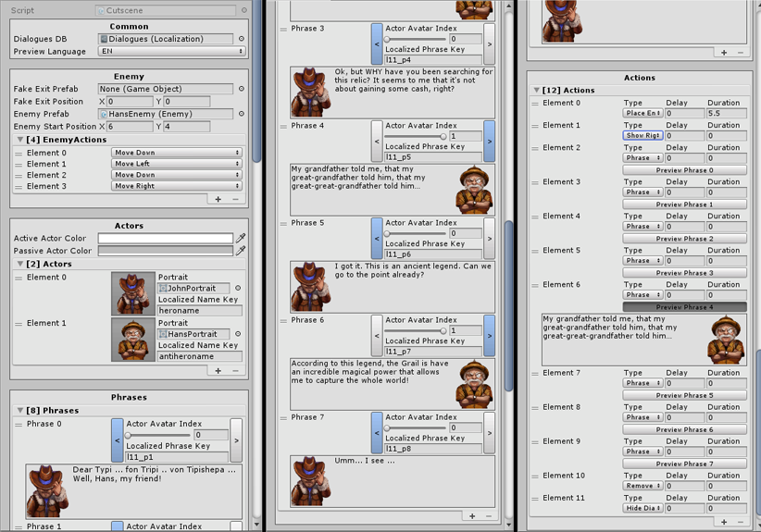Grab the Phrase 3 reorder handle
The height and width of the screenshot is (532, 761).
(x=283, y=29)
